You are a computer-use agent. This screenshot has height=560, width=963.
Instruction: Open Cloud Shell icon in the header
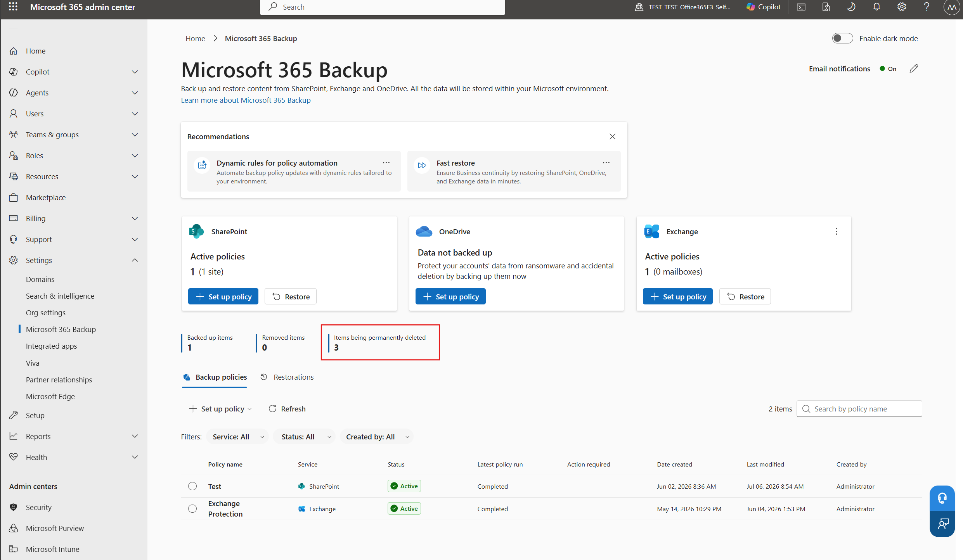801,7
